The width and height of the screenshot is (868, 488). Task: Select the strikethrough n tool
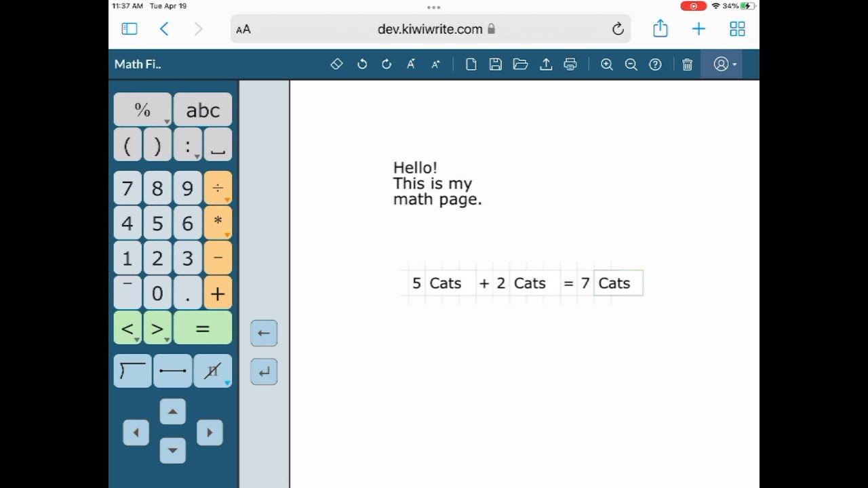(x=213, y=371)
